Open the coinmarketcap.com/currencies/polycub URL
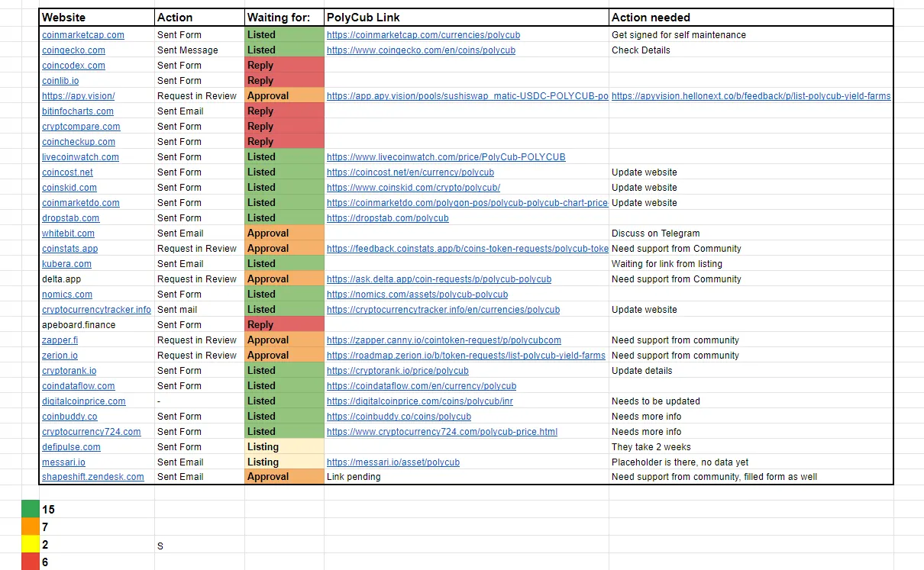Viewport: 924px width, 570px height. pos(424,35)
